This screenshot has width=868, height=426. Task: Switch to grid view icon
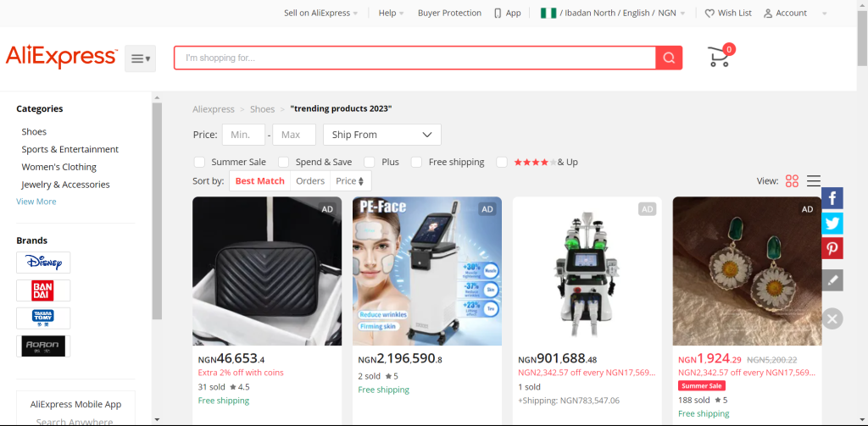(x=793, y=181)
